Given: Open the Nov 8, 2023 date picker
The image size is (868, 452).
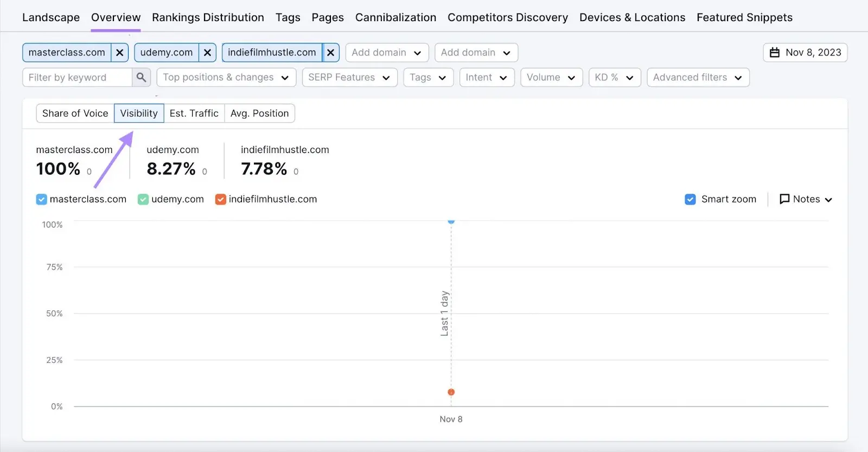Looking at the screenshot, I should pos(805,53).
